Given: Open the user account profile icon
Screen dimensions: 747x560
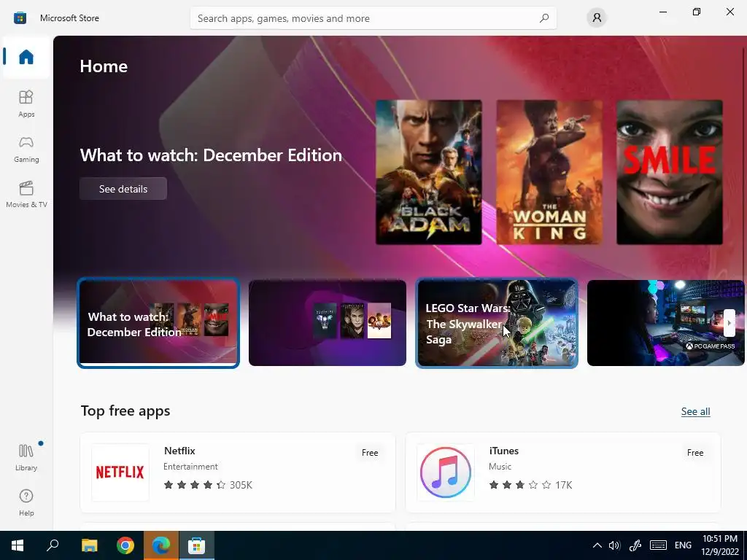Looking at the screenshot, I should click(x=597, y=18).
